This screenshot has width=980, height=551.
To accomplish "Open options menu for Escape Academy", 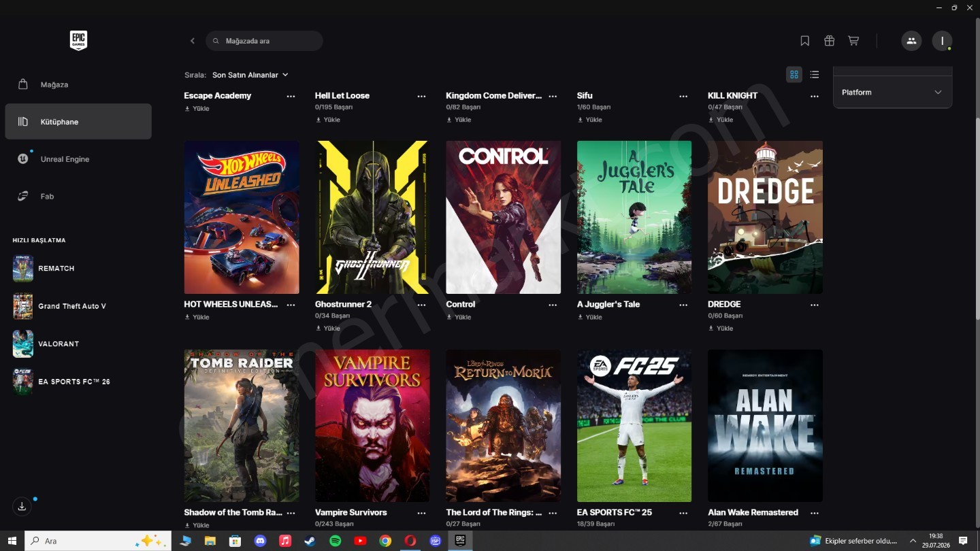I will coord(291,97).
